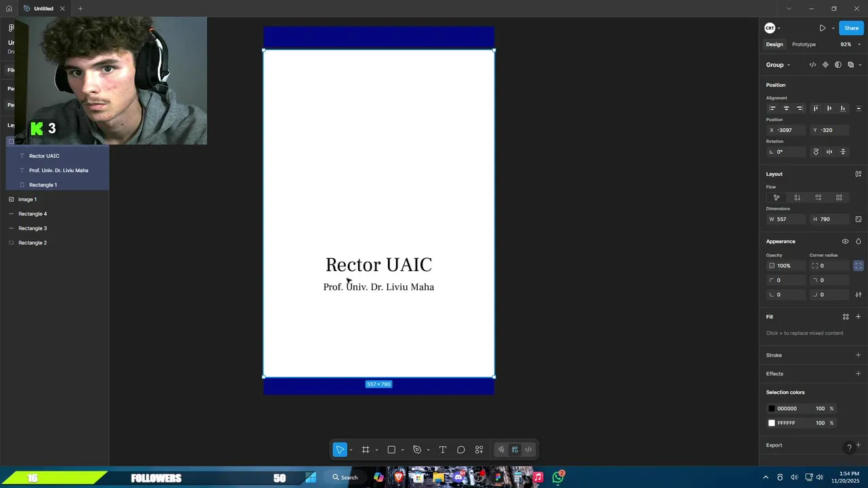Open the help button
The width and height of the screenshot is (868, 488).
[x=849, y=447]
